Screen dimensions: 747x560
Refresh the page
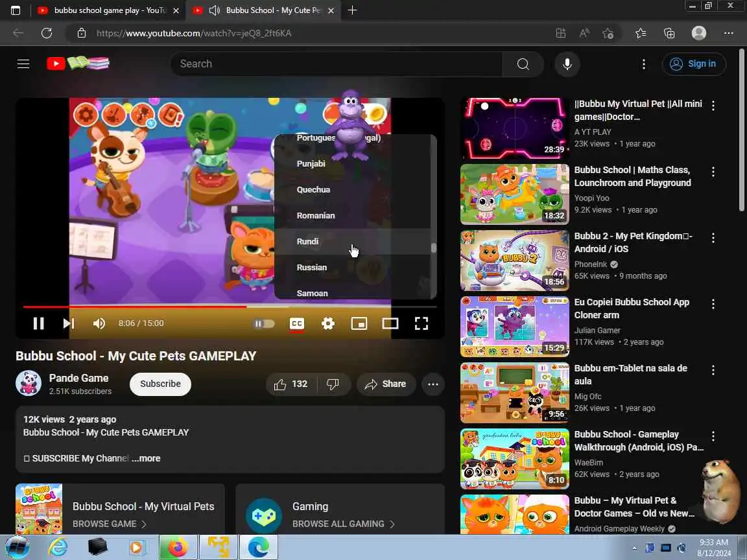46,33
